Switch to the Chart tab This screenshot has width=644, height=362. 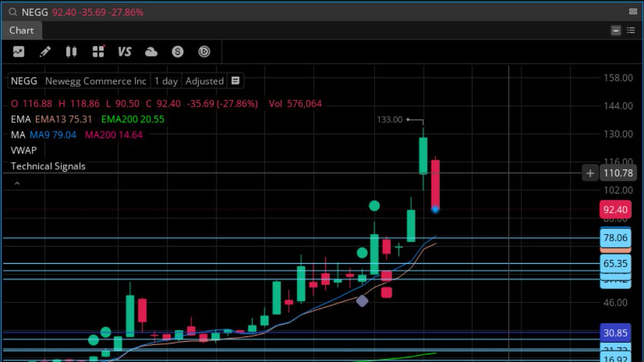[x=21, y=31]
